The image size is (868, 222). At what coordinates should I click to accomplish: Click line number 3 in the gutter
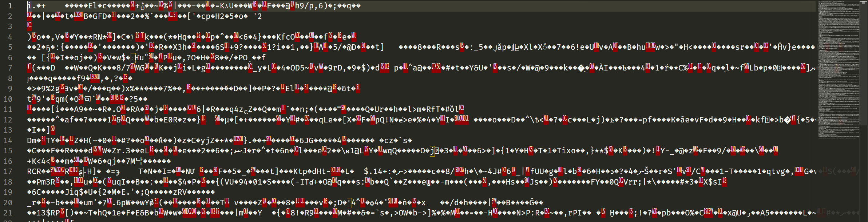pyautogui.click(x=10, y=27)
